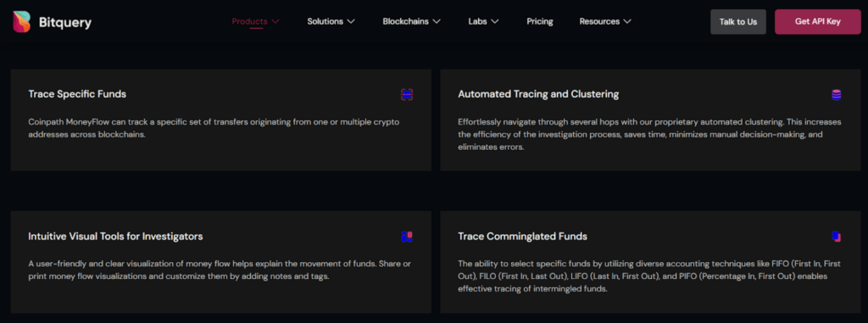The image size is (868, 323).
Task: Open the Solutions menu
Action: [x=331, y=21]
